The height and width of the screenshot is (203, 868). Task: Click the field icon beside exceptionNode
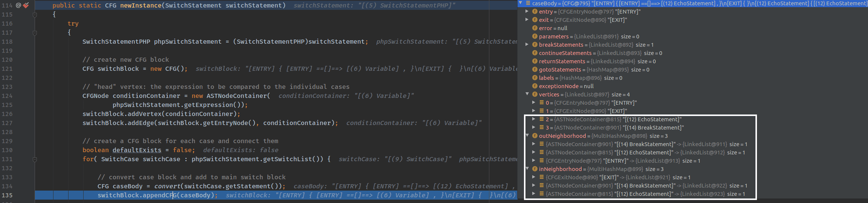(x=535, y=86)
